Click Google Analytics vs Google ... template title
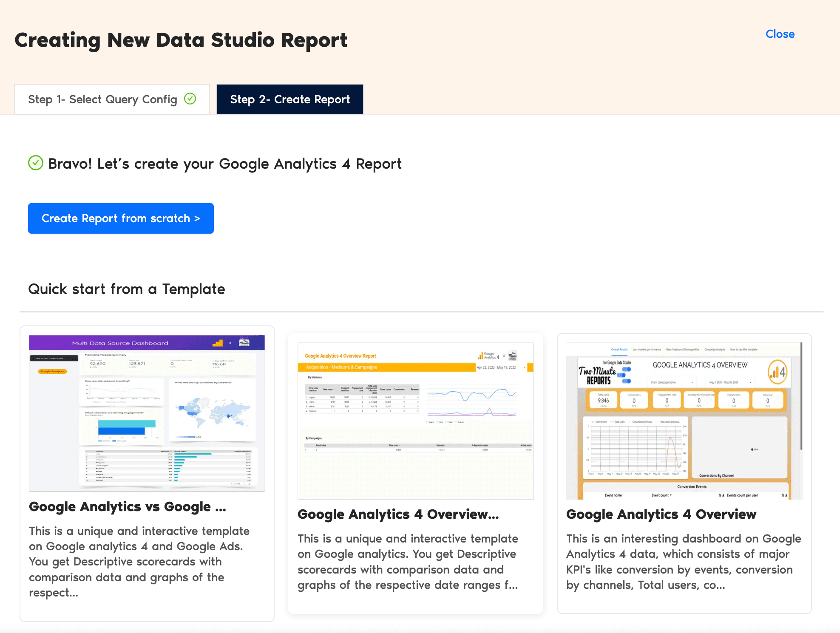Viewport: 840px width, 633px height. 127,506
